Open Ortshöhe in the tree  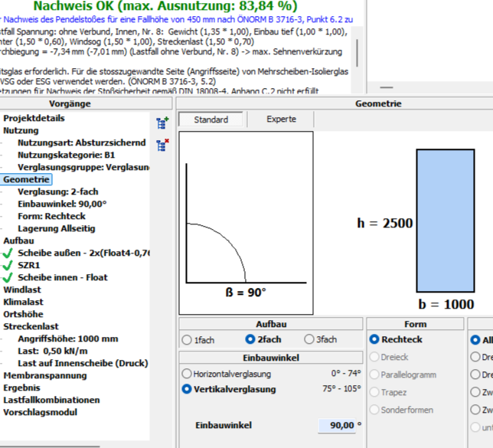point(23,314)
